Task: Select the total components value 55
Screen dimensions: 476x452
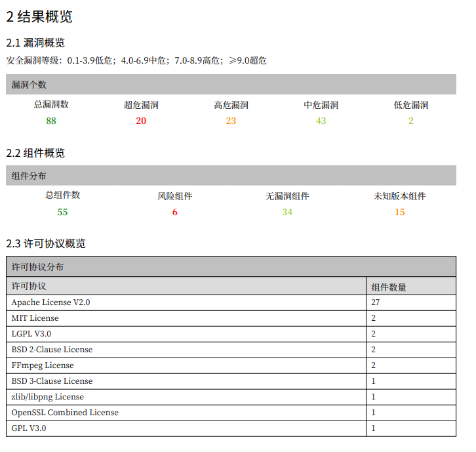Action: (62, 212)
